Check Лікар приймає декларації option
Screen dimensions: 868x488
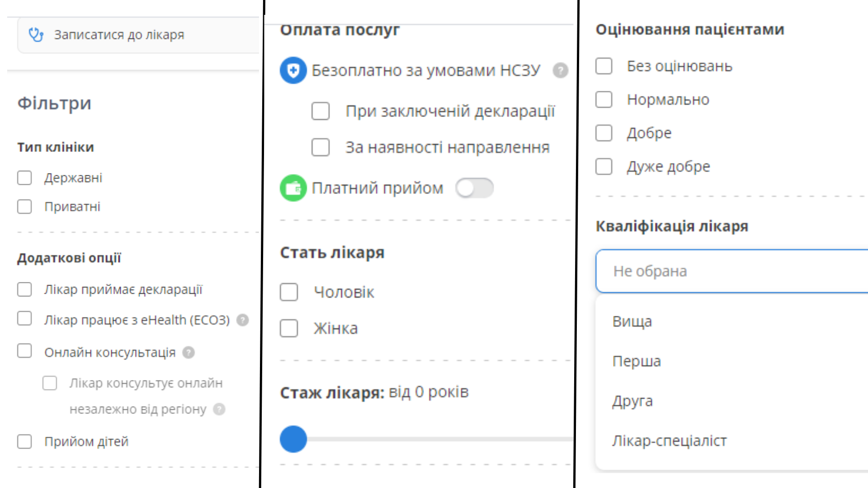[24, 290]
